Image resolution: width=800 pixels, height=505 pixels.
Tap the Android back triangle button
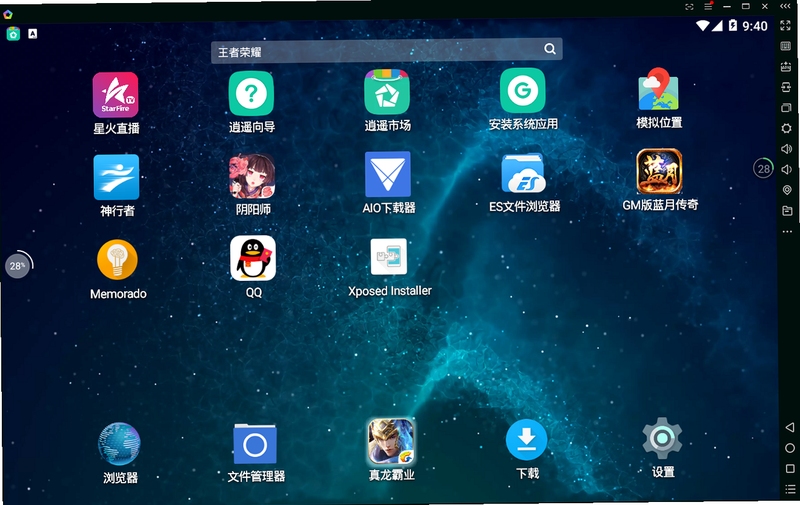click(789, 427)
